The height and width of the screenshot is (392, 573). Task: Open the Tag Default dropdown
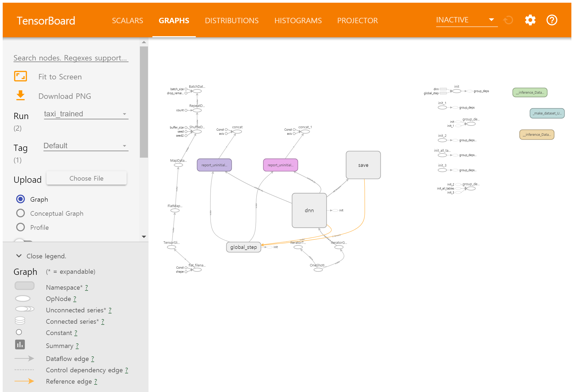click(86, 146)
